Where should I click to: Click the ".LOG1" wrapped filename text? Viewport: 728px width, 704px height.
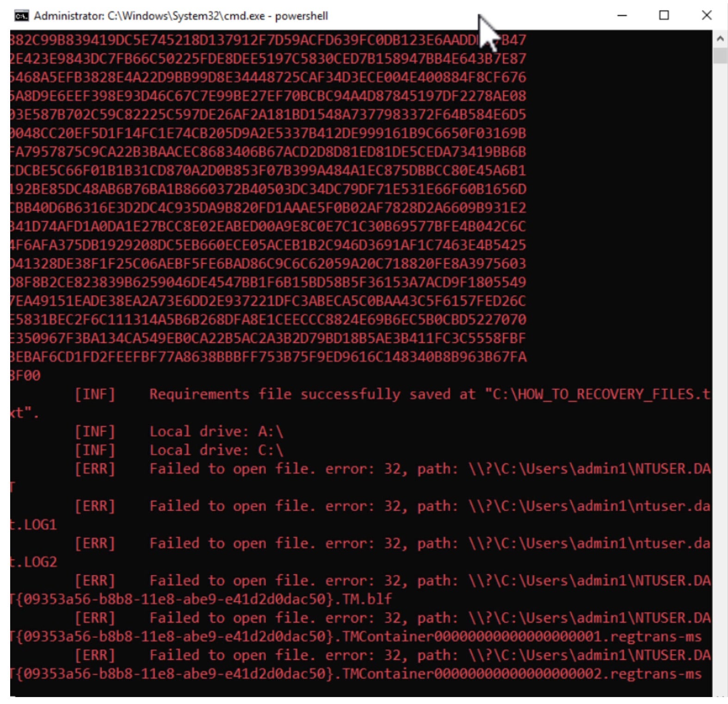point(34,525)
